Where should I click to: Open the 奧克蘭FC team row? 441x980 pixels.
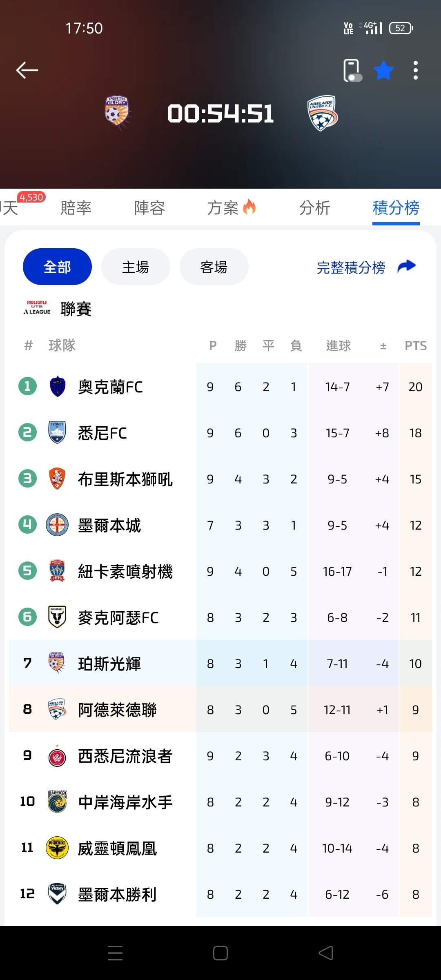(110, 387)
